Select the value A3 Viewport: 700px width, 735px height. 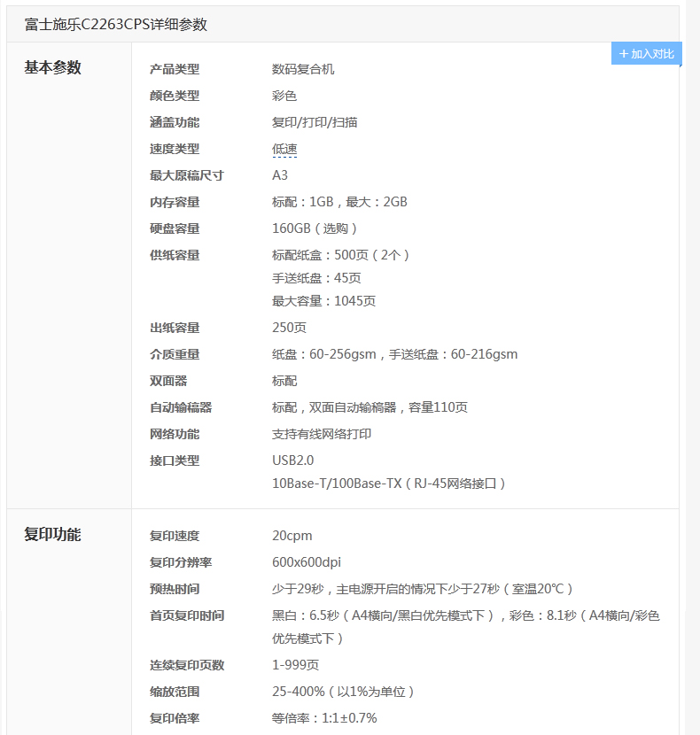[280, 175]
